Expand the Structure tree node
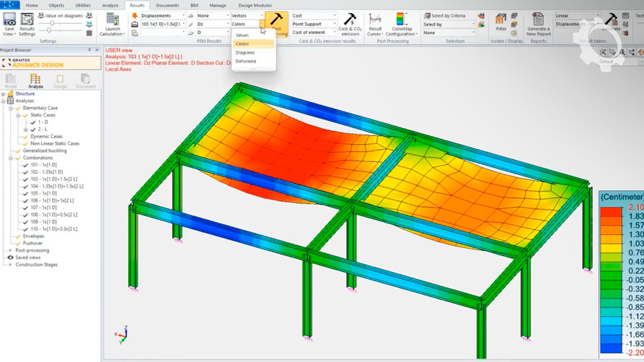The image size is (644, 362). coord(4,94)
